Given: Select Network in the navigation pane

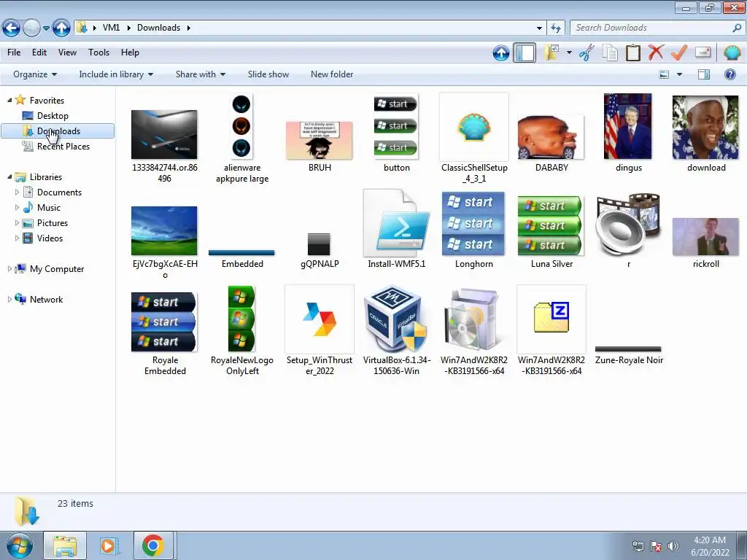Looking at the screenshot, I should (x=46, y=300).
